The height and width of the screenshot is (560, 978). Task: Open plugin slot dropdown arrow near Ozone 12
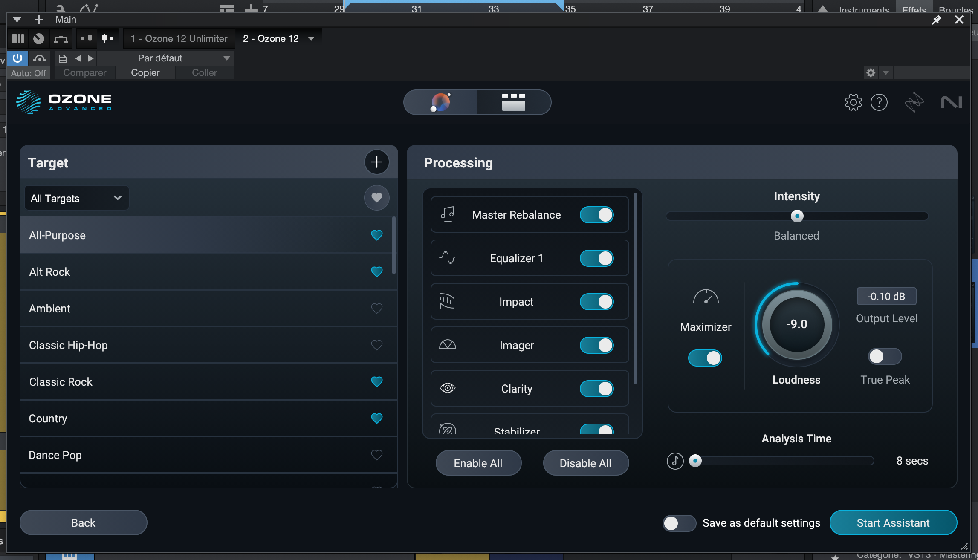coord(311,39)
